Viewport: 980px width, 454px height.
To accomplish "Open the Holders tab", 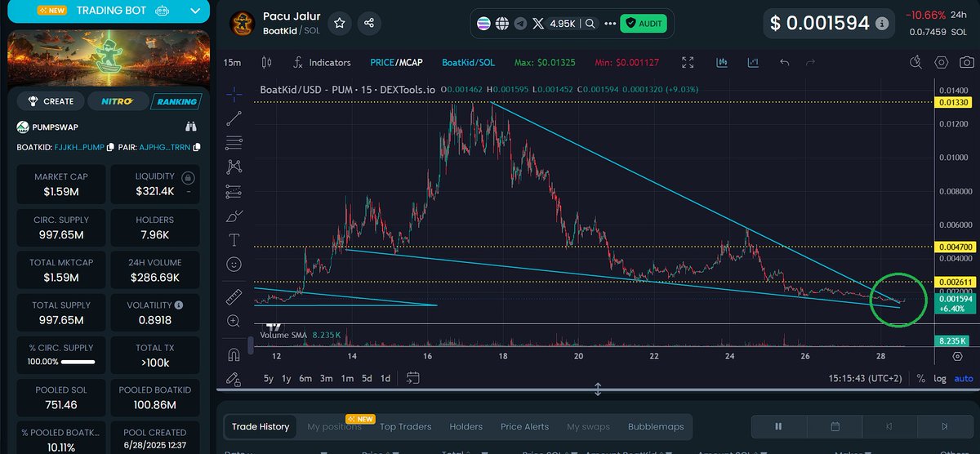I will (x=466, y=426).
